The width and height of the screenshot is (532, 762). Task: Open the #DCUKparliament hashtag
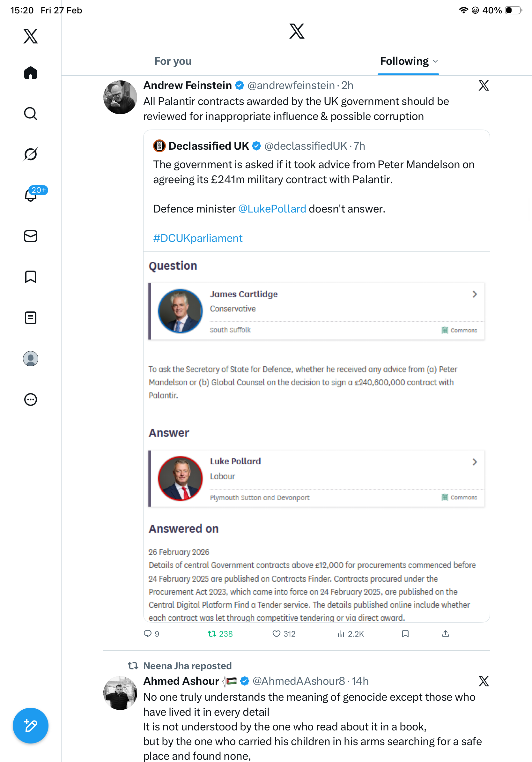tap(198, 238)
